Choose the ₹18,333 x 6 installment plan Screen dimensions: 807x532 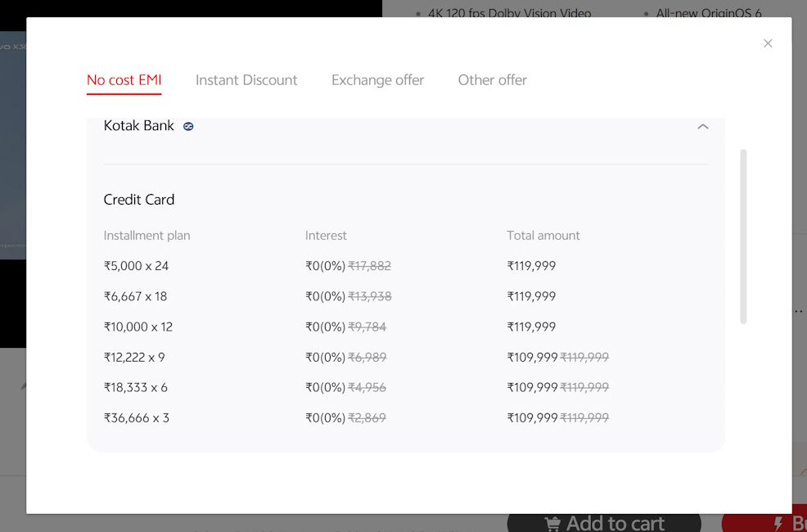pyautogui.click(x=135, y=387)
